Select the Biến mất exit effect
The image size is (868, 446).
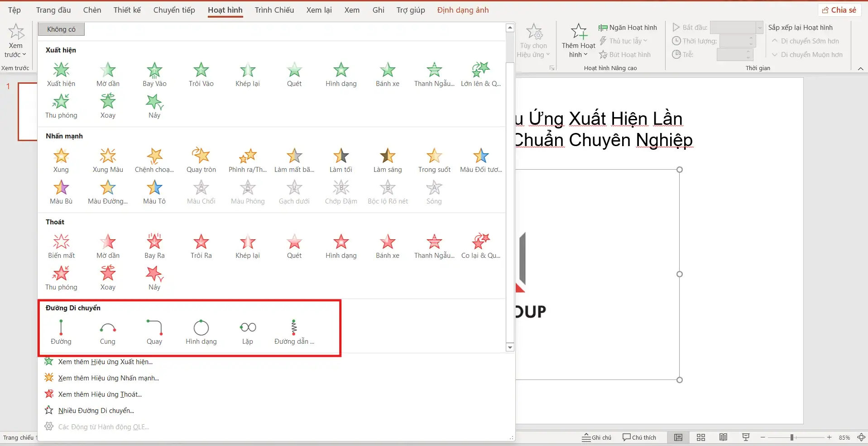[x=61, y=247]
